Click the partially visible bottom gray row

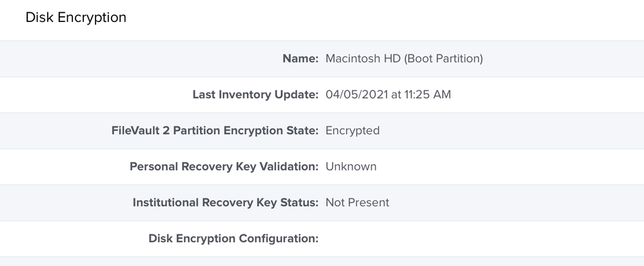(x=322, y=261)
